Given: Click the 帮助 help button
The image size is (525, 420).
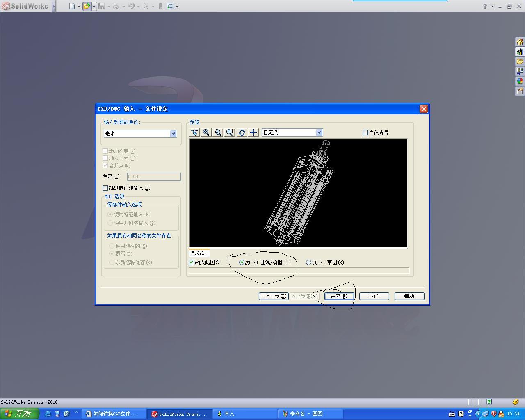Looking at the screenshot, I should [409, 296].
